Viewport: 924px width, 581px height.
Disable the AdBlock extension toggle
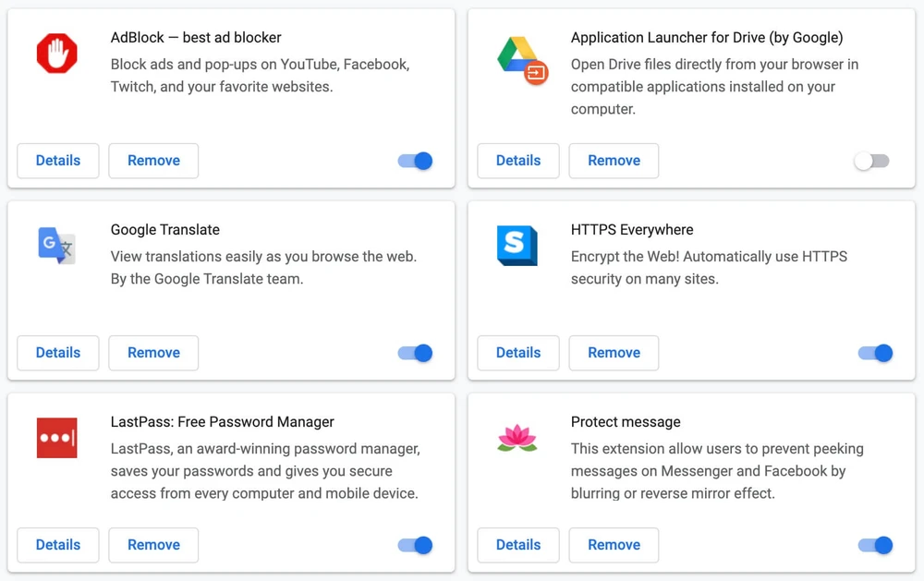click(416, 161)
